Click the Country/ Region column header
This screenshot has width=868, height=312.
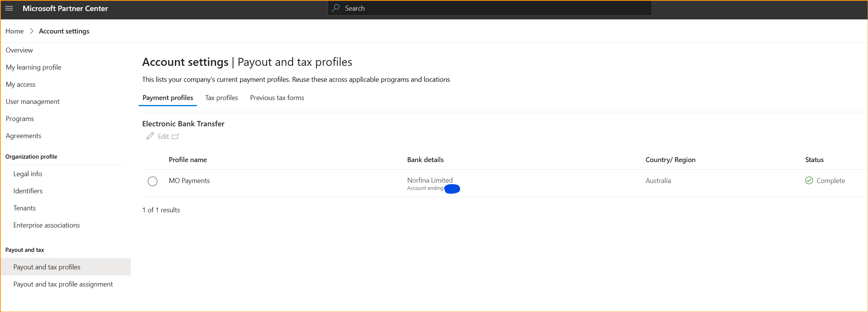point(670,160)
